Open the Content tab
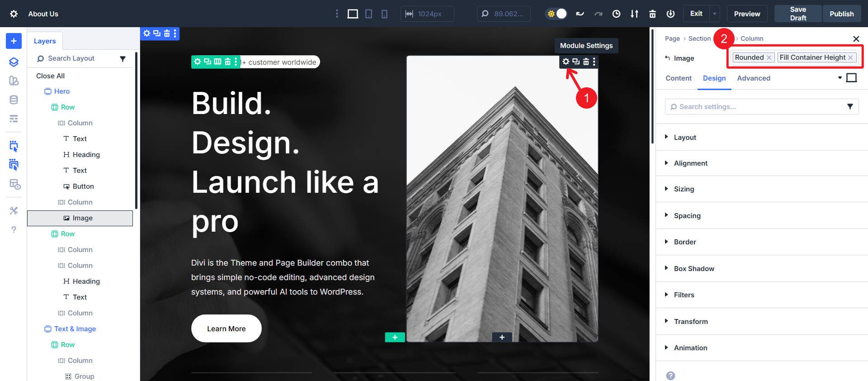The image size is (868, 381). (679, 78)
